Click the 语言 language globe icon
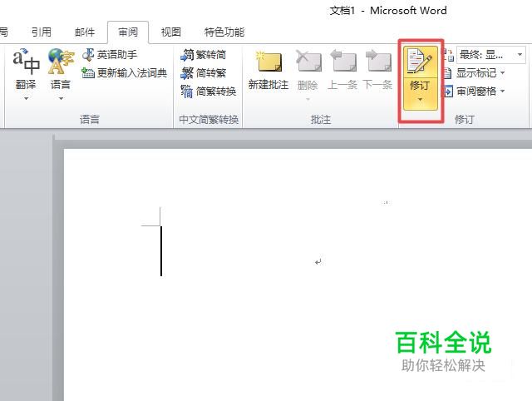 click(61, 62)
